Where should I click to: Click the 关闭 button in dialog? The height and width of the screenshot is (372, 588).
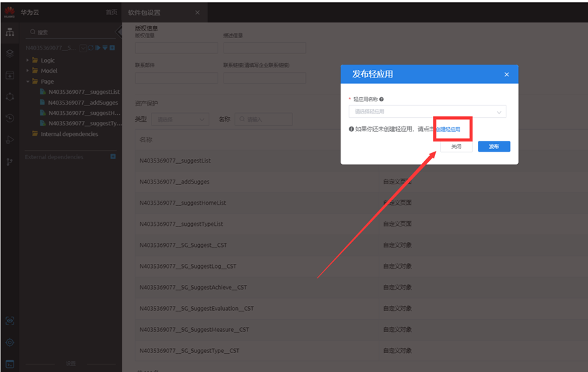456,146
